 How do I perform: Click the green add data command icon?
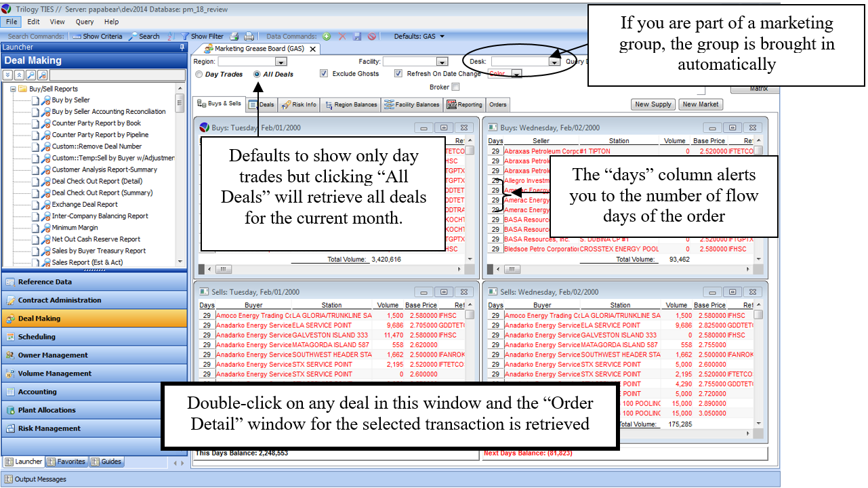327,37
